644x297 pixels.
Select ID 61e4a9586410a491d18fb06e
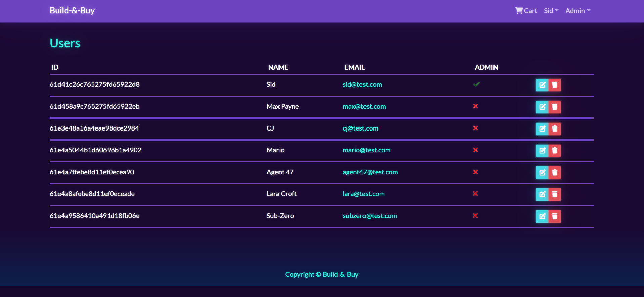(x=95, y=216)
